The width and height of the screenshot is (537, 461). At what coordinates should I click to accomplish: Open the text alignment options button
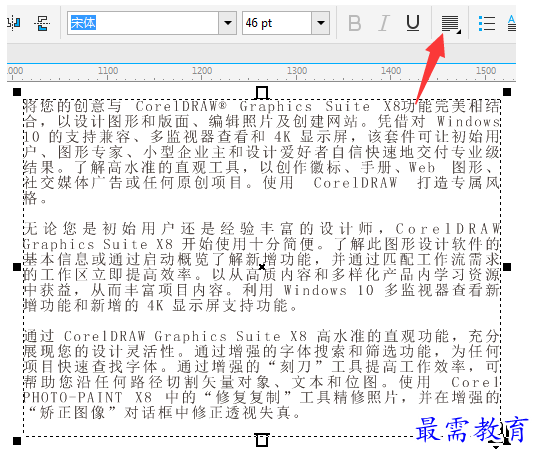(x=451, y=24)
